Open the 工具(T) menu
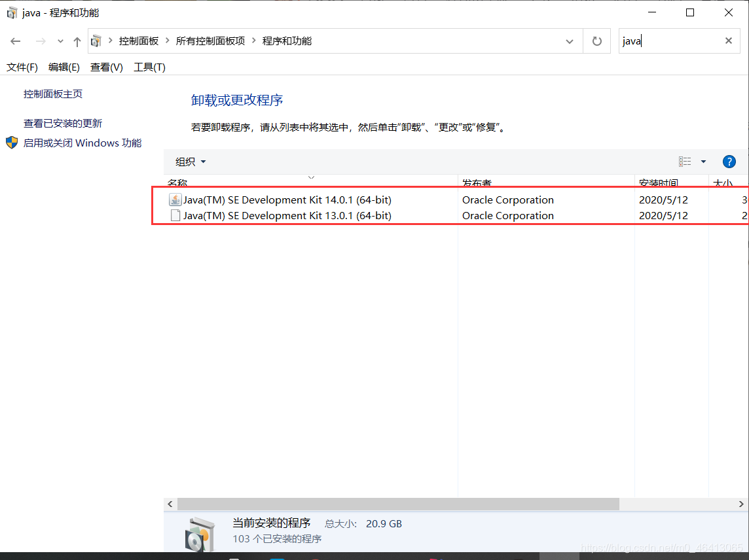Screen dimensions: 749x560 coord(149,67)
